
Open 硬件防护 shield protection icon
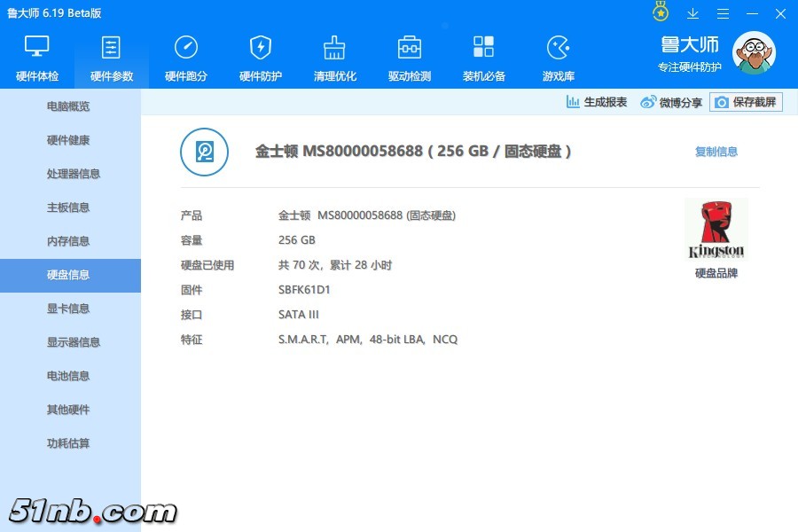pos(261,48)
